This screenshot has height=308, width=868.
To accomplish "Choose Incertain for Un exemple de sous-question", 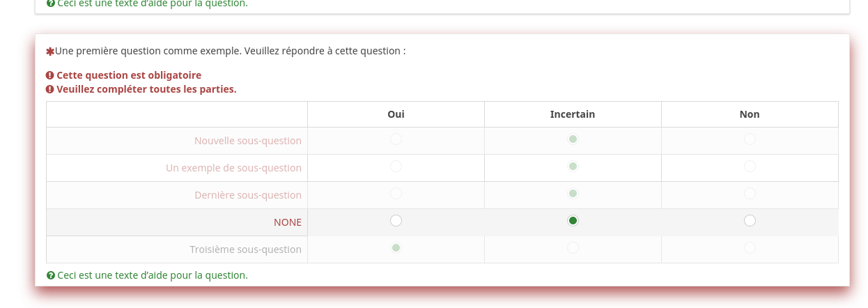I will [x=573, y=167].
